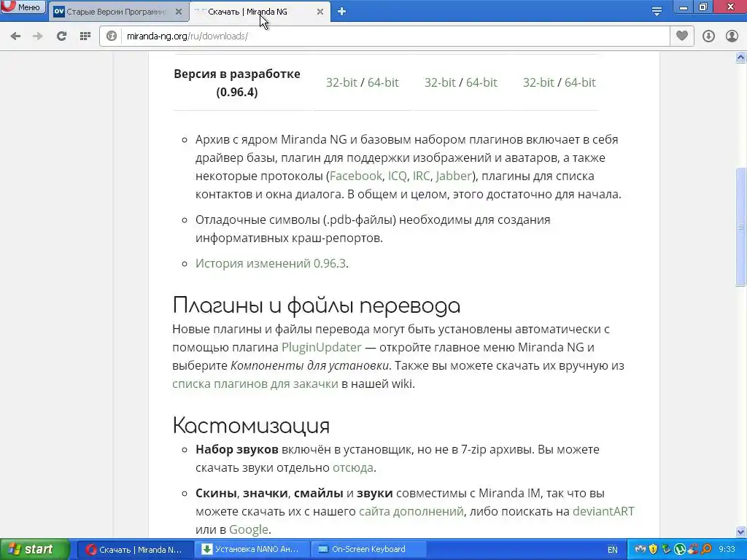
Task: Click the "Кастомизация" heading
Action: (x=251, y=425)
